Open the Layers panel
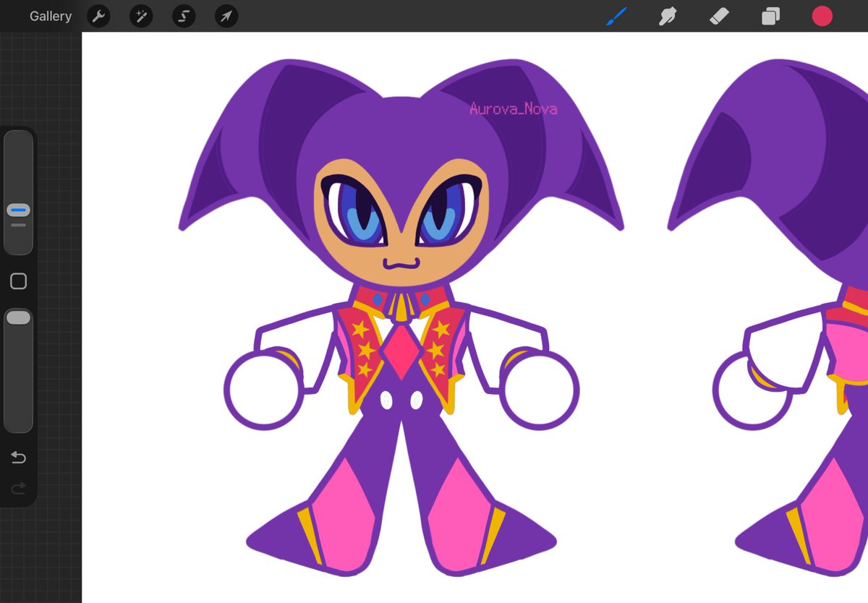 [770, 16]
